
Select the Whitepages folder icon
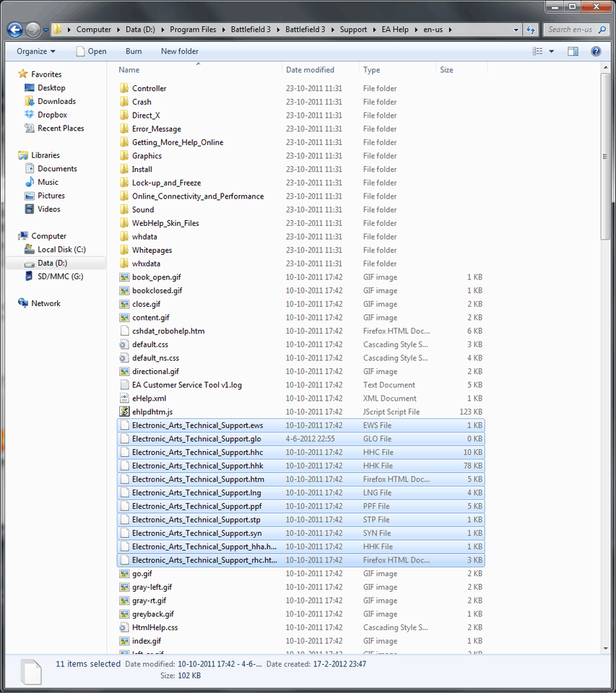[124, 250]
